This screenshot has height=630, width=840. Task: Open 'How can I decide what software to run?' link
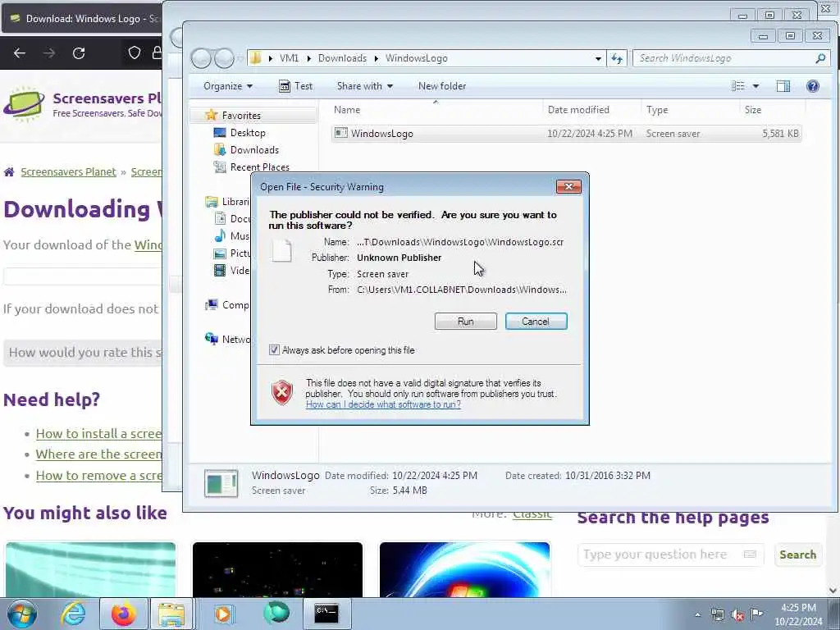click(383, 404)
